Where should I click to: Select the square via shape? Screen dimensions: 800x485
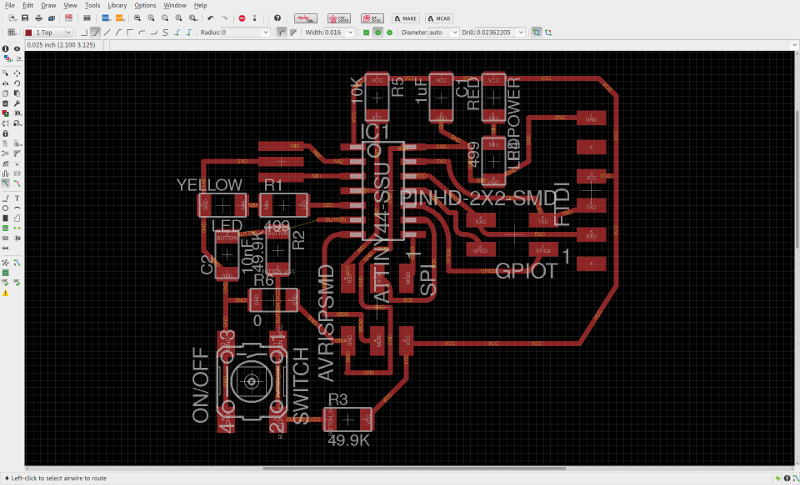point(366,32)
